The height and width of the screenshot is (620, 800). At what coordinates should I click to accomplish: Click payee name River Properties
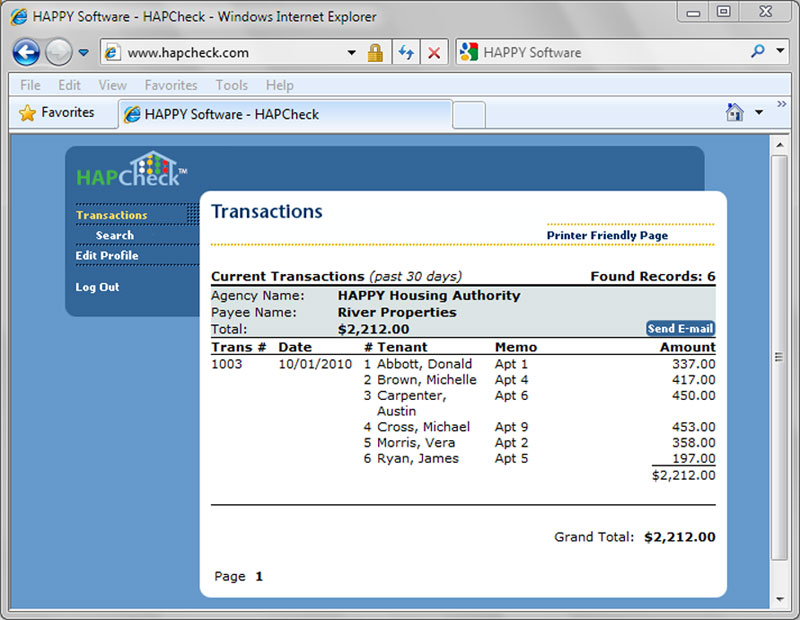tap(397, 312)
